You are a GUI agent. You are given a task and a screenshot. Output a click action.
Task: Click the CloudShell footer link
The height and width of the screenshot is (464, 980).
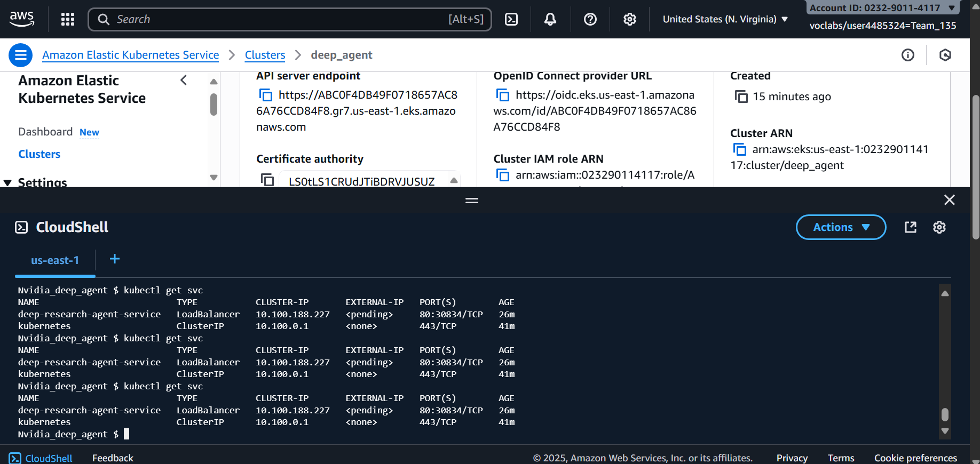[41, 458]
